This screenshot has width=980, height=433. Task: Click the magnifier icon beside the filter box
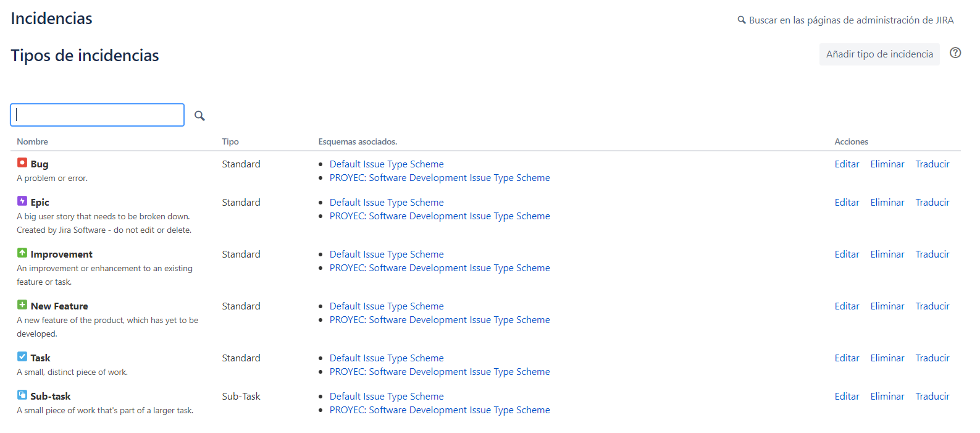point(199,116)
